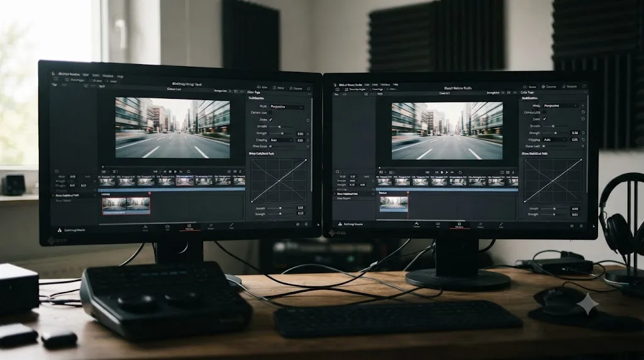644x360 pixels.
Task: Stop playback on the right monitor's transport bar
Action: 442,172
